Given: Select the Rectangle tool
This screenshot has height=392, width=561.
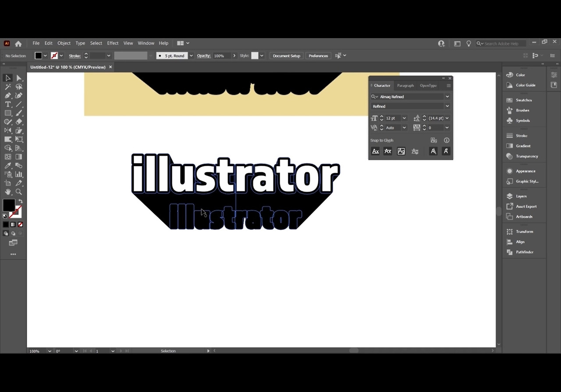Looking at the screenshot, I should click(x=8, y=113).
